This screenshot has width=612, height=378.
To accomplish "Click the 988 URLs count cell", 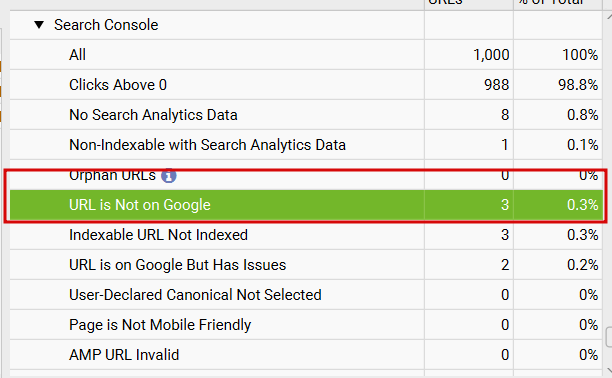I will (x=469, y=85).
